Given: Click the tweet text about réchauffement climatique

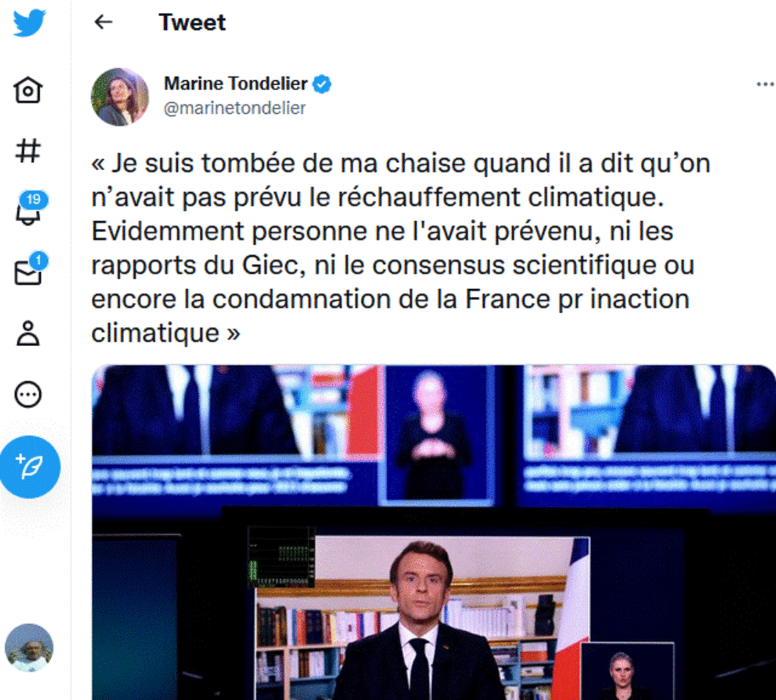Looking at the screenshot, I should tap(401, 248).
